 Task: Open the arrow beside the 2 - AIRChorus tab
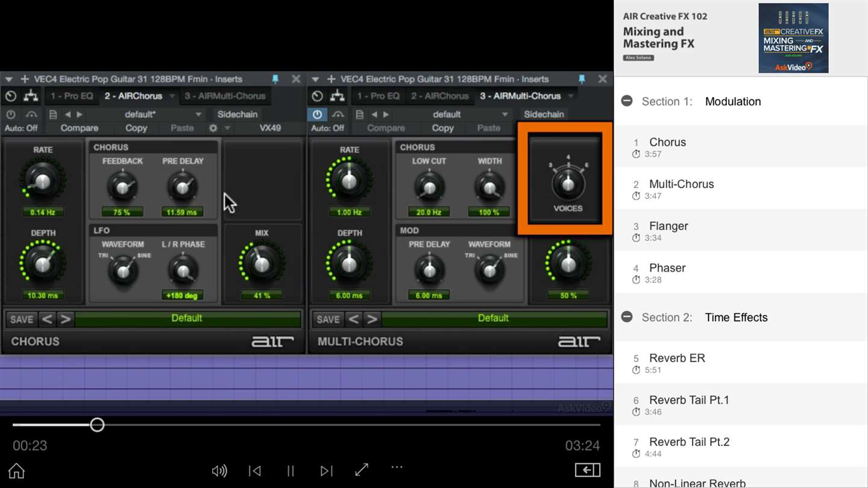pos(172,96)
